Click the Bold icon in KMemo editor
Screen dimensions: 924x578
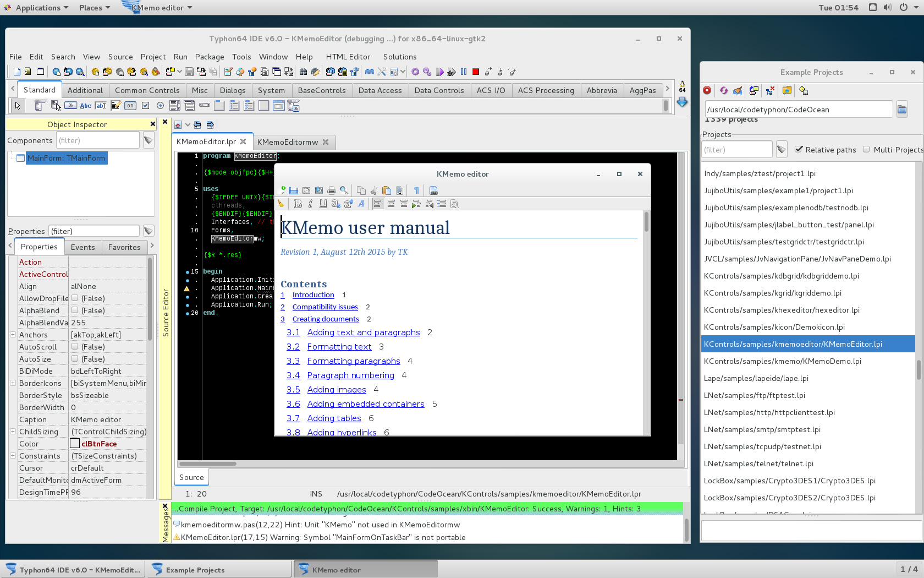[x=298, y=204]
